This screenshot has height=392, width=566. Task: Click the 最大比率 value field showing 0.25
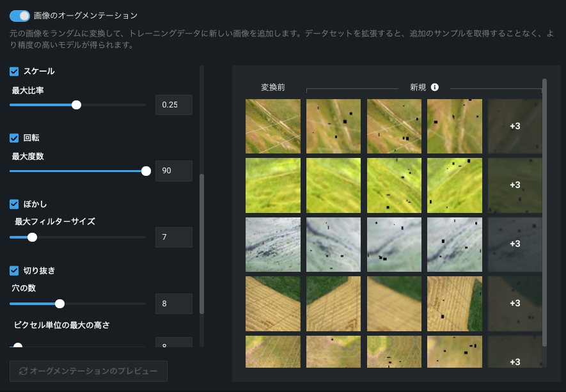click(173, 105)
